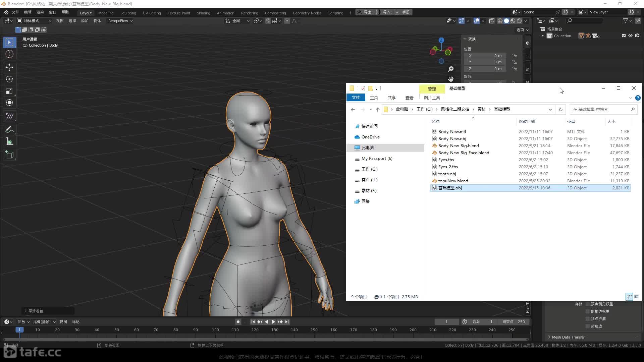The height and width of the screenshot is (362, 644).
Task: Select the Cursor tool in Blender toolbar
Action: click(9, 54)
